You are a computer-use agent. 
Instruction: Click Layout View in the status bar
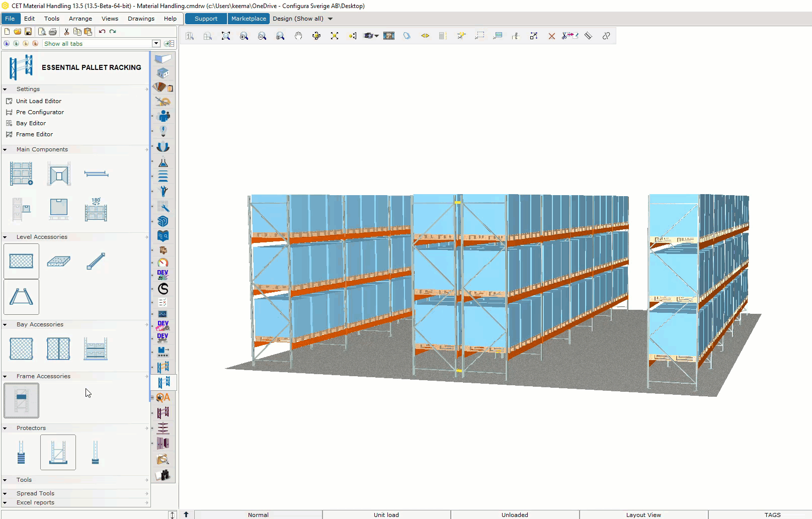643,514
